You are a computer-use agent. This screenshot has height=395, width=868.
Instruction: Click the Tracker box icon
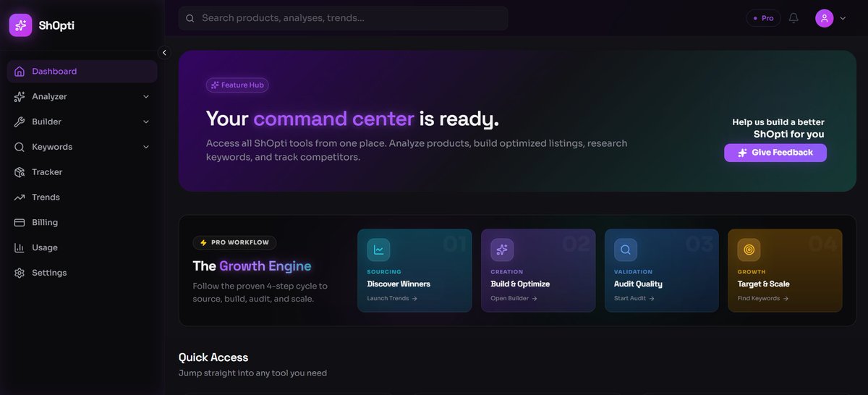[19, 172]
